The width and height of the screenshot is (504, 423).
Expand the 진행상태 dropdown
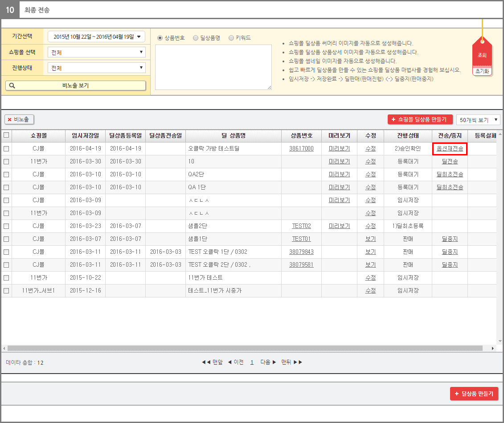[x=96, y=68]
